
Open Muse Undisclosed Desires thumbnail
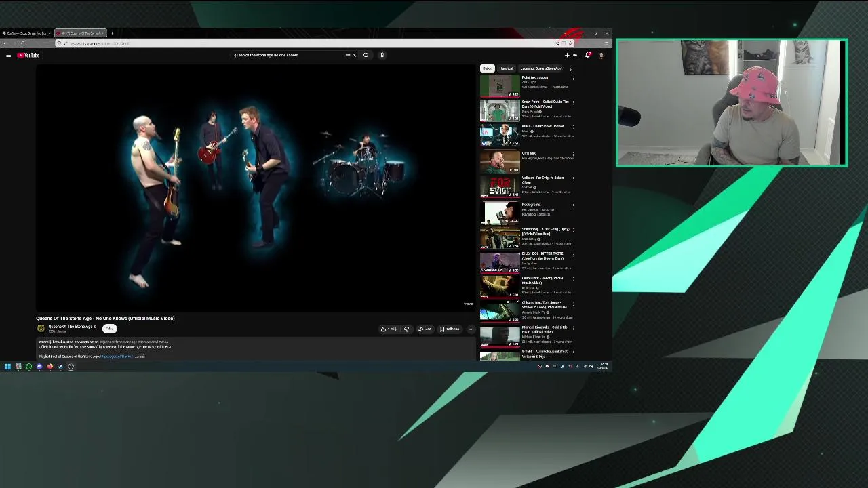(500, 135)
